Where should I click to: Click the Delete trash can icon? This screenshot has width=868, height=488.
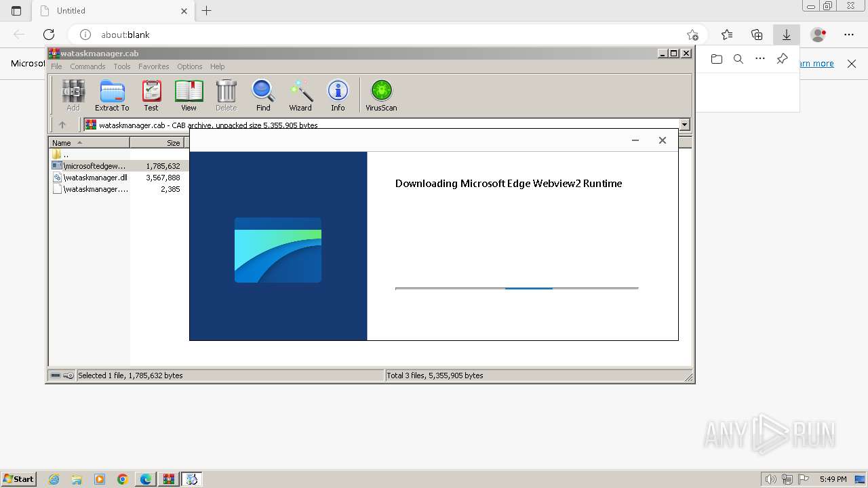[x=226, y=95]
